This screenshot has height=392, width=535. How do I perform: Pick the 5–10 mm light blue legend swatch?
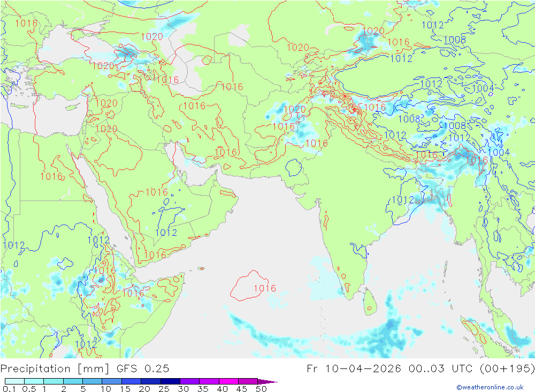point(93,381)
